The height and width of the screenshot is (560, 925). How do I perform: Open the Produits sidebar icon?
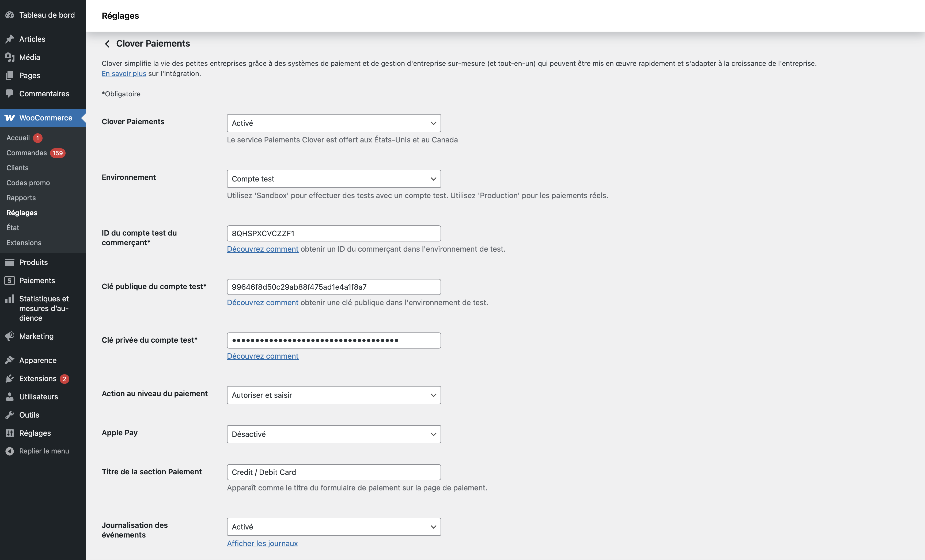point(10,262)
